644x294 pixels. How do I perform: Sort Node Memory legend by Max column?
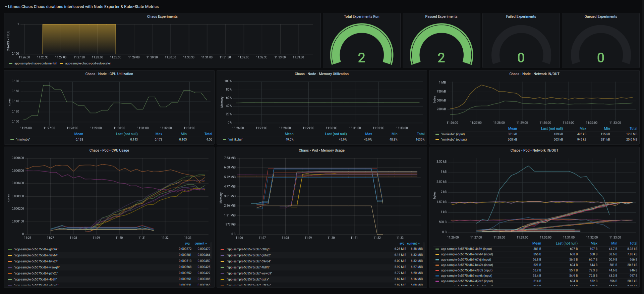(368, 134)
